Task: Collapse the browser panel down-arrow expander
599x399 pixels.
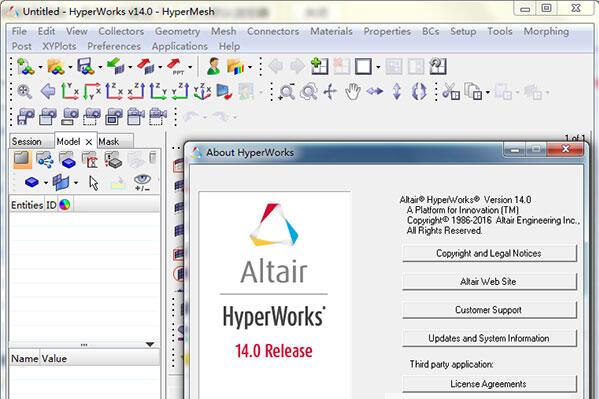Action: pyautogui.click(x=150, y=344)
